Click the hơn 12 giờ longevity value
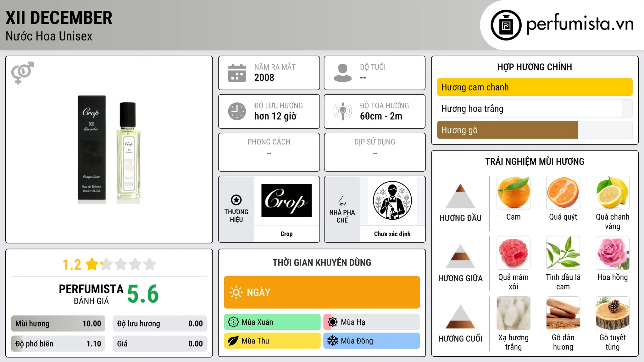The height and width of the screenshot is (362, 644). (x=275, y=116)
